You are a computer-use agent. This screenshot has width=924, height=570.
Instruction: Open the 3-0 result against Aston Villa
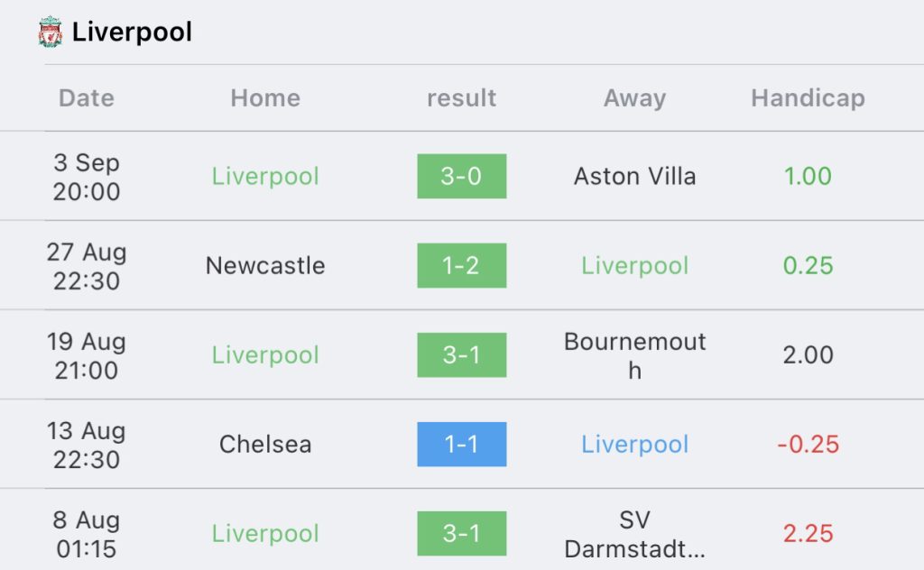pos(461,176)
